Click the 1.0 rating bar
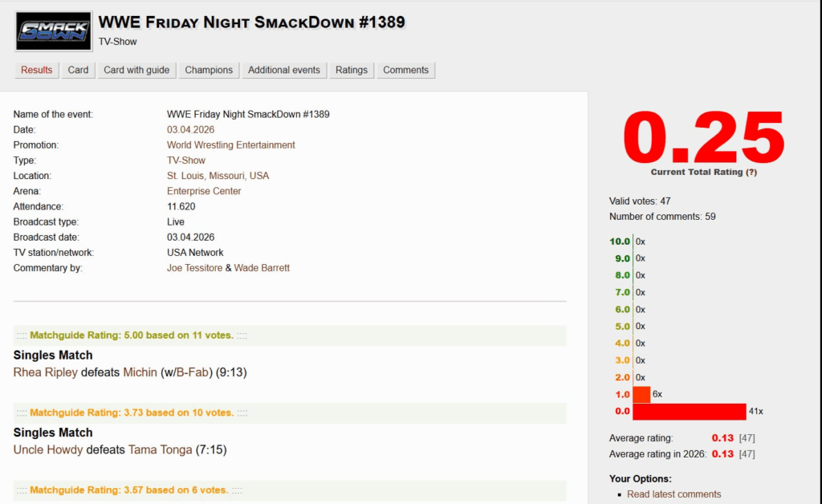This screenshot has height=504, width=822. pos(641,393)
